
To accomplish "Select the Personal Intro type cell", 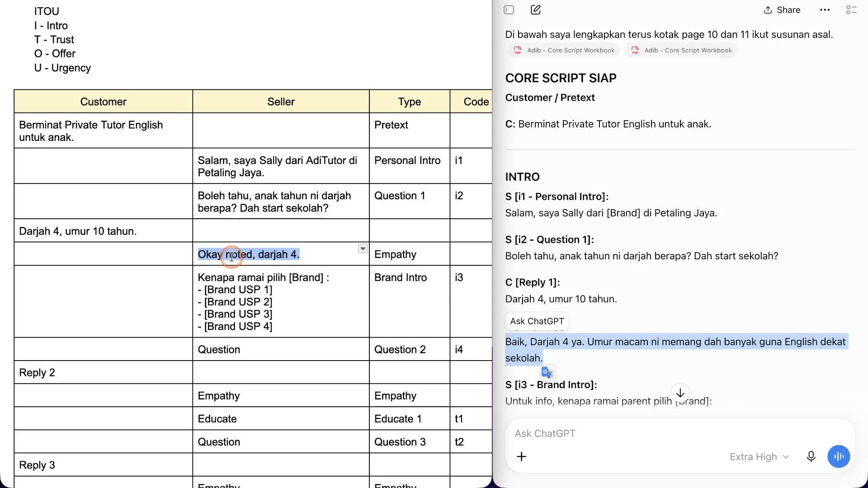I will tap(410, 166).
